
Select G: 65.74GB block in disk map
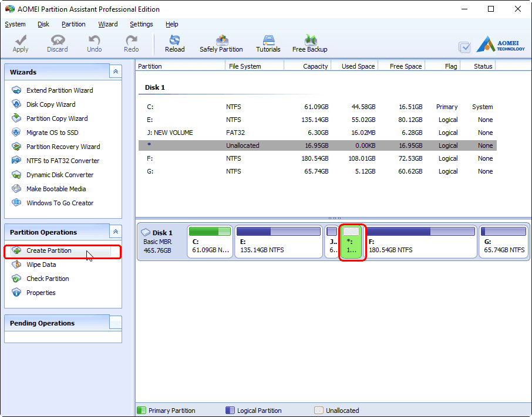503,242
